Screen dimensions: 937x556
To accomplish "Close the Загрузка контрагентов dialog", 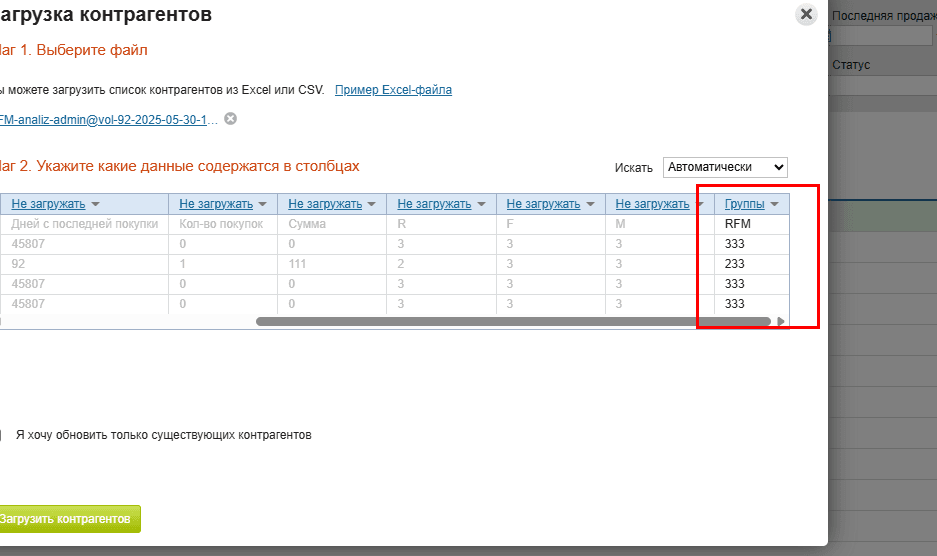I will point(806,15).
